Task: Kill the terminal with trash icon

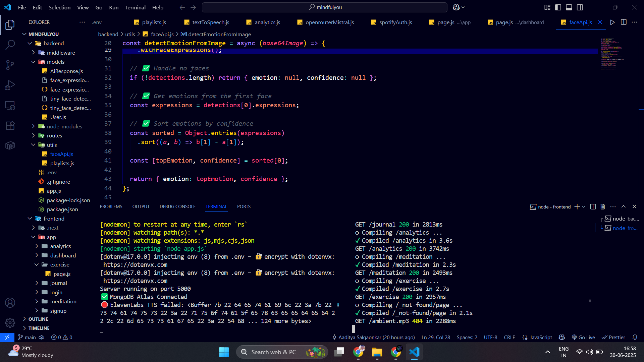Action: (603, 206)
